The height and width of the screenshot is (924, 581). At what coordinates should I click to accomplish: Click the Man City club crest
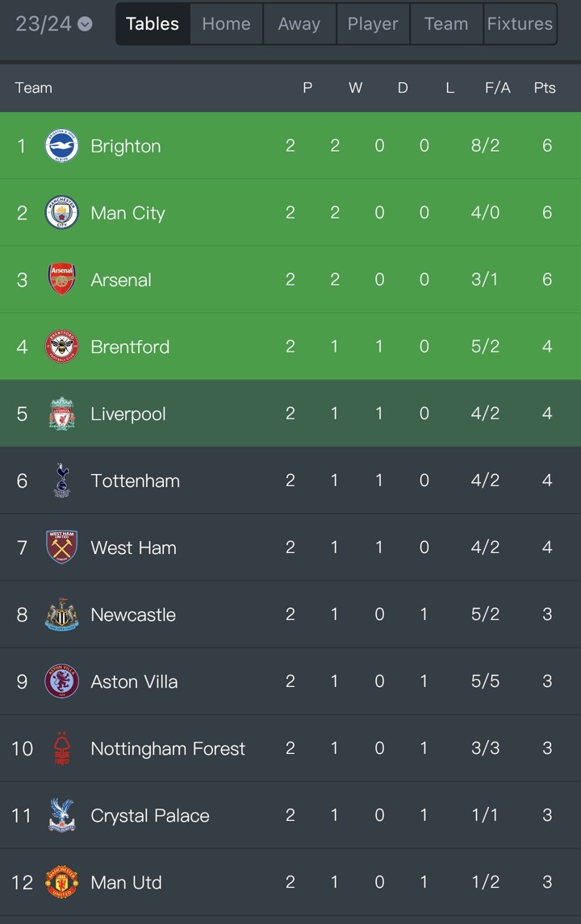(x=61, y=213)
